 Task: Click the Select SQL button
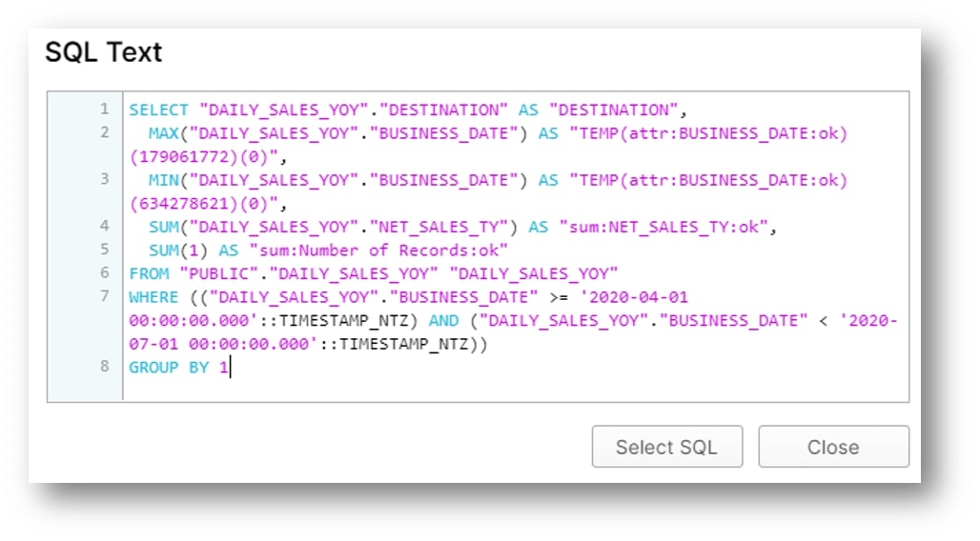667,447
